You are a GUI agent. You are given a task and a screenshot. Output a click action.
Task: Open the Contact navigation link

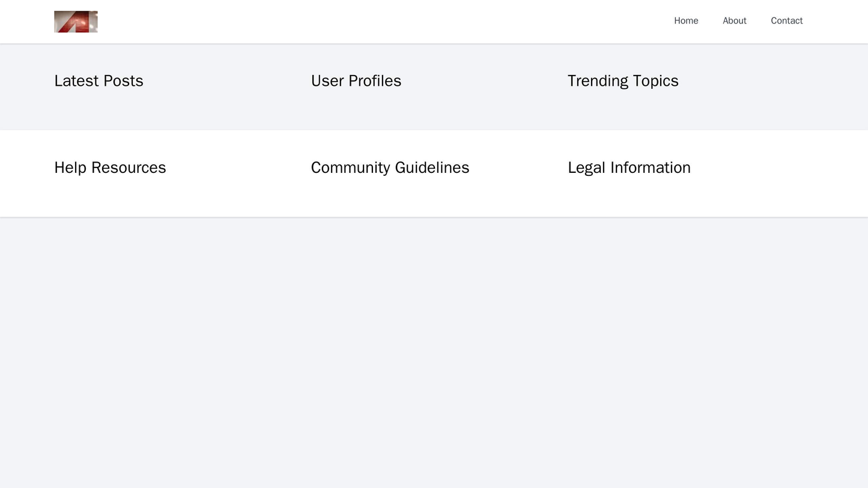(786, 21)
